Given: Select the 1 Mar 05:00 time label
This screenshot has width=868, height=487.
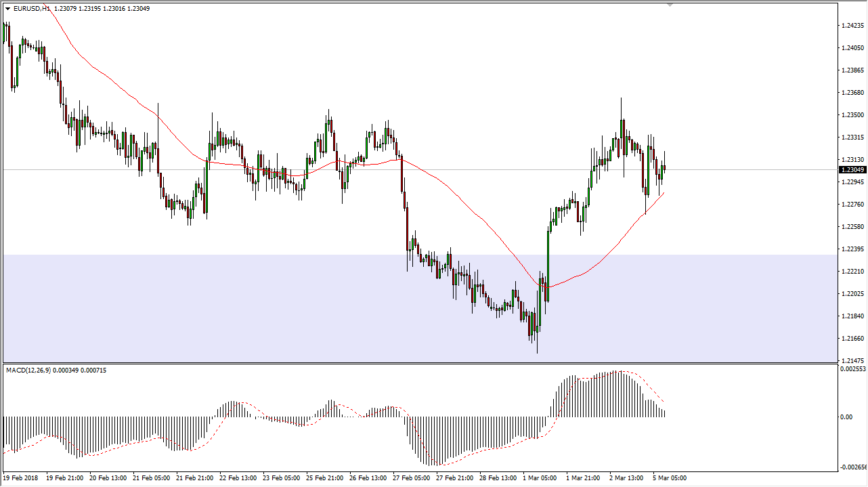Looking at the screenshot, I should (x=540, y=478).
